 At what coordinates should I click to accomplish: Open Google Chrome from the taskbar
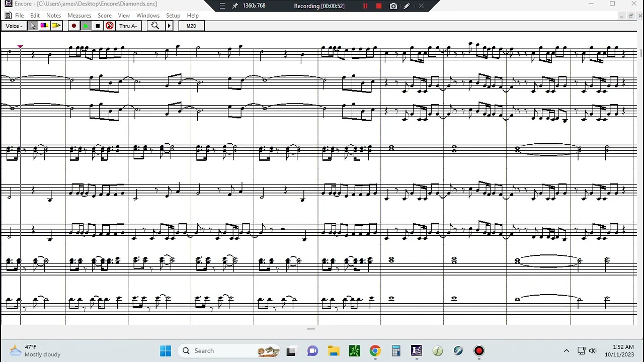click(375, 350)
